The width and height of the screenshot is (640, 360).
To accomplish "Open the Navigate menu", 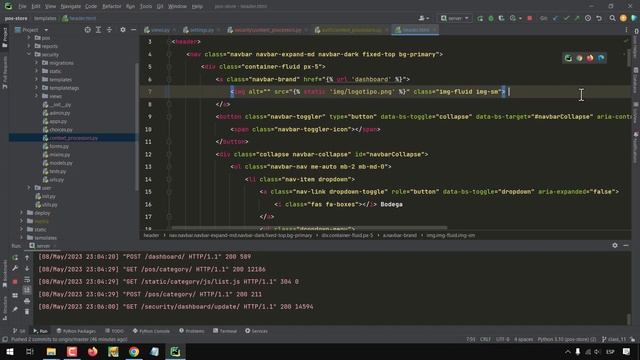I will point(71,7).
